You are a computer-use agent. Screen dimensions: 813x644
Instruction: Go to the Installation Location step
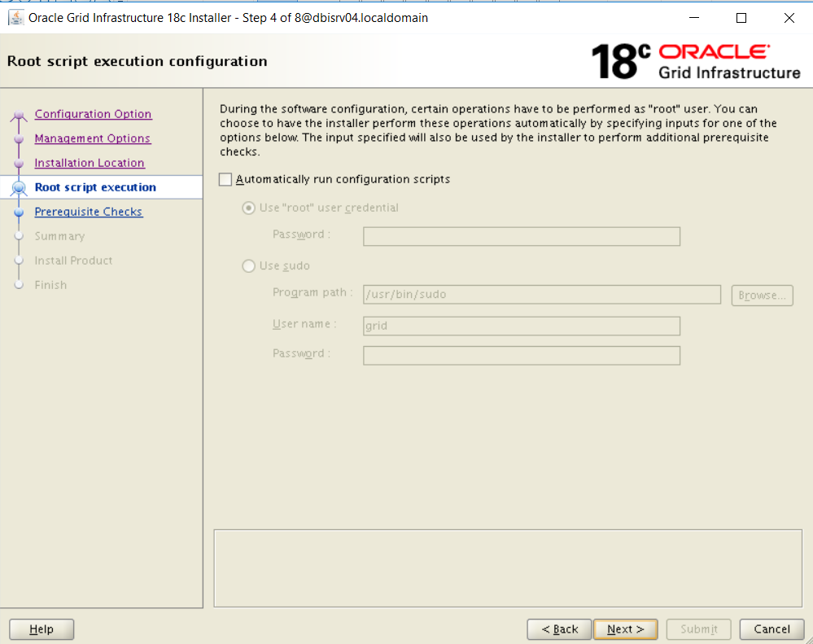click(90, 163)
